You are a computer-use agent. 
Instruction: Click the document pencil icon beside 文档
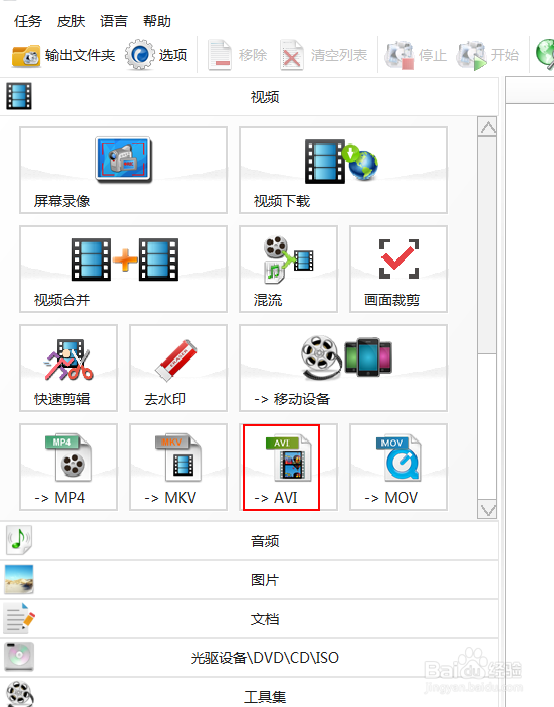click(19, 618)
